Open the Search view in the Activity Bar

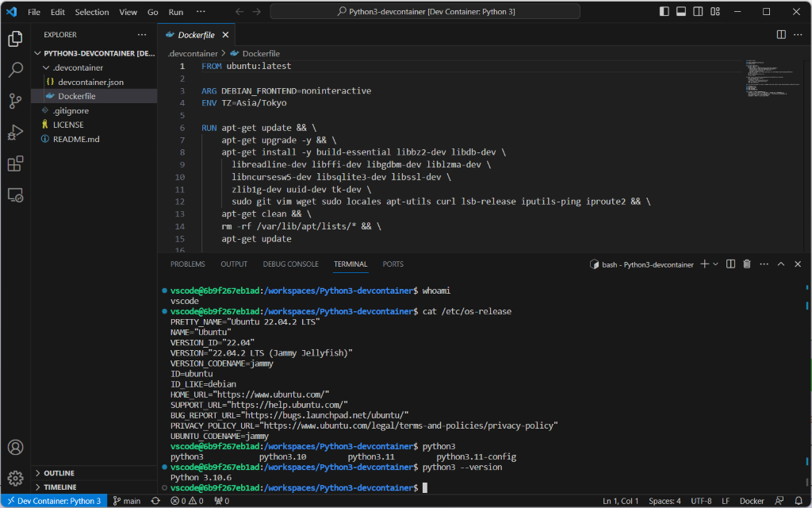tap(17, 70)
